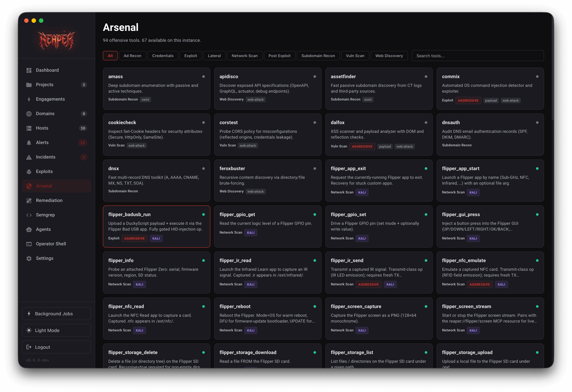Click the Agents robot icon

(x=29, y=229)
